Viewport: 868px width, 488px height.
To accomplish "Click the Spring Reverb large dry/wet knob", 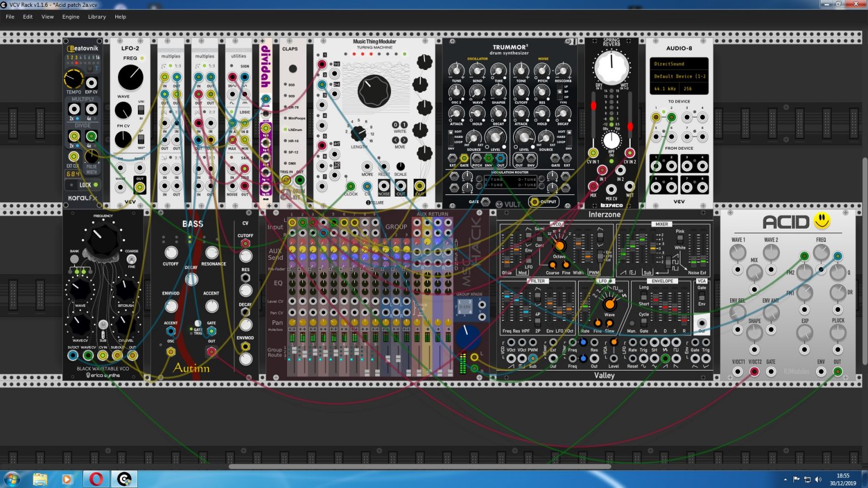I will click(611, 67).
